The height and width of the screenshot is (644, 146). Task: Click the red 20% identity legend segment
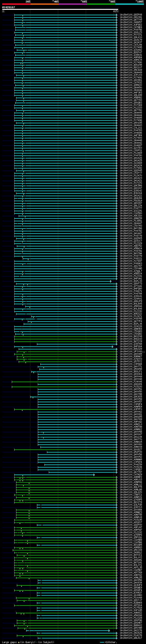[16, 4]
